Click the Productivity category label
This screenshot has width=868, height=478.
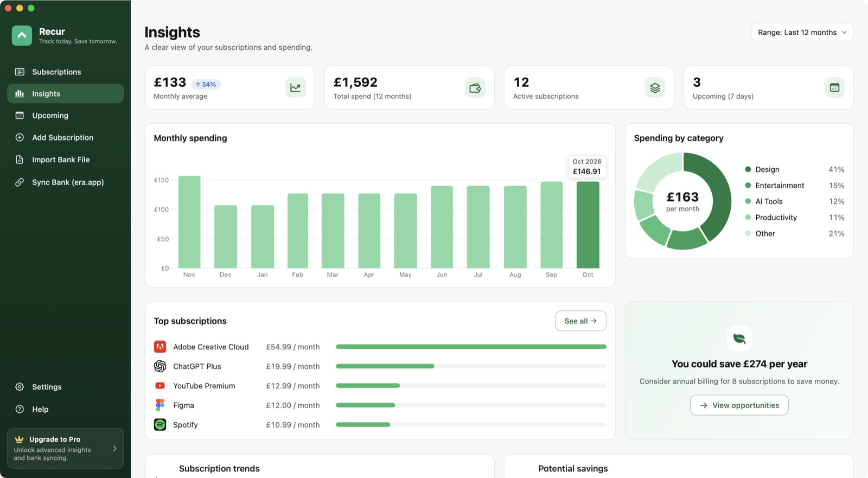tap(776, 218)
